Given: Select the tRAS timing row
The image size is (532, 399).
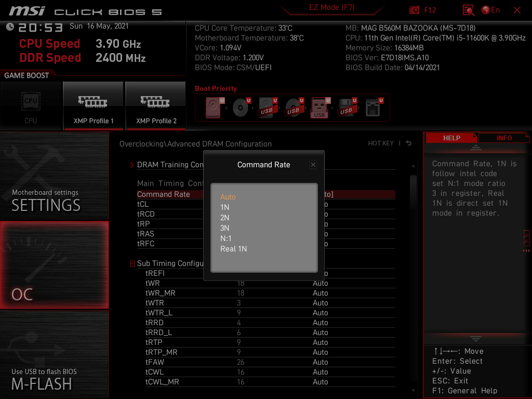Looking at the screenshot, I should (x=266, y=234).
